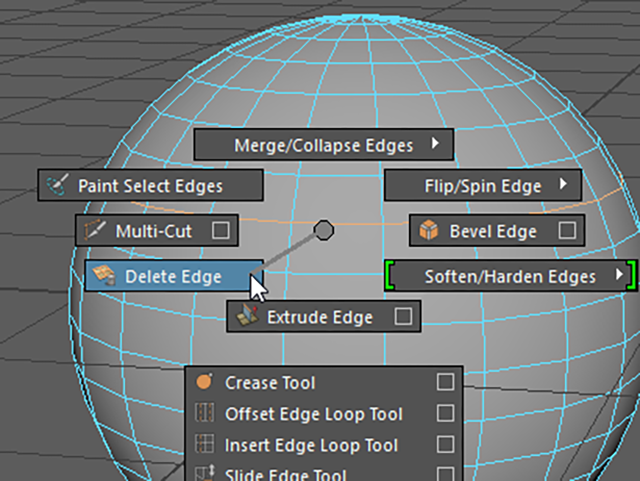This screenshot has height=481, width=640.
Task: Select Bevel Edge from marking menu
Action: click(x=497, y=230)
